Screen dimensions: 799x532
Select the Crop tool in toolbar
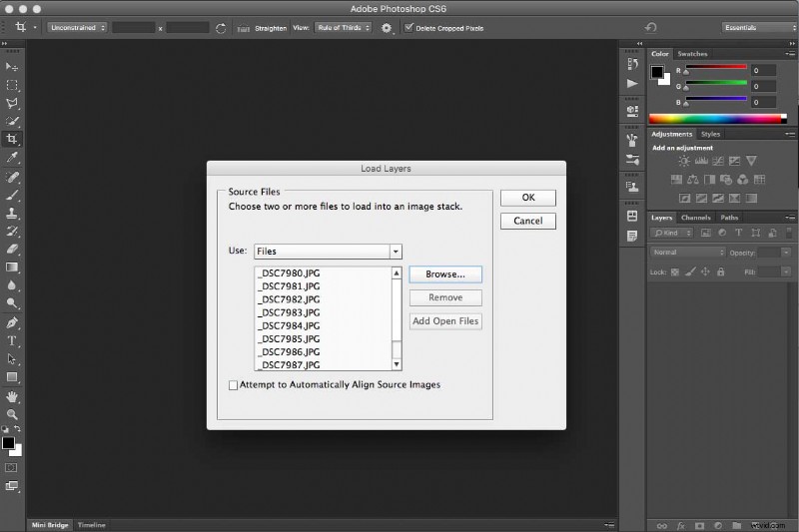(13, 139)
